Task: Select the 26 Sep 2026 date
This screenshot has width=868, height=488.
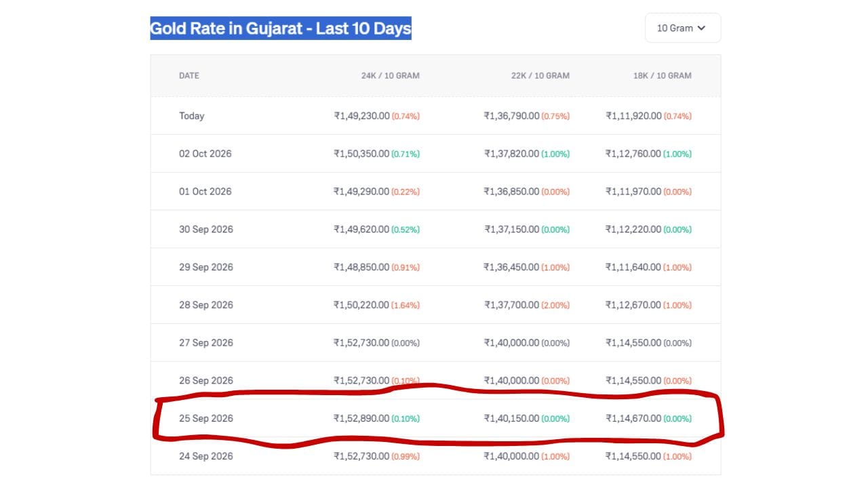Action: [206, 381]
